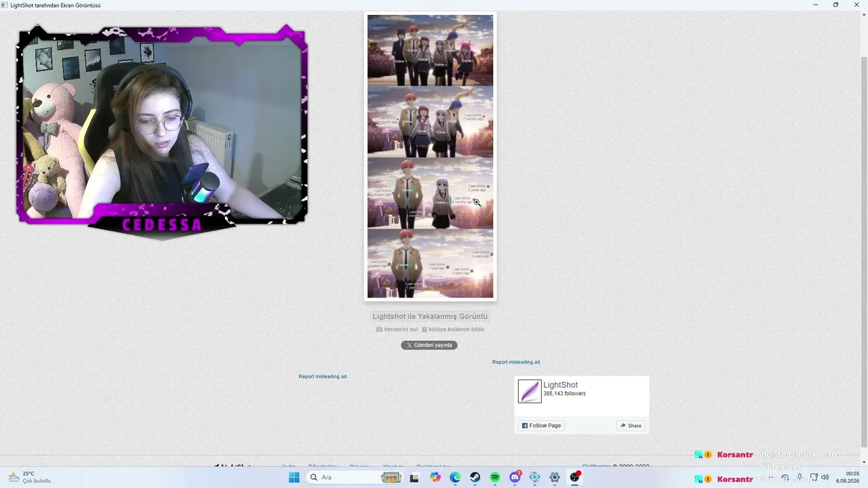Click the LightShot feather logo thumbnail
Screen dimensions: 868x488
(x=530, y=391)
